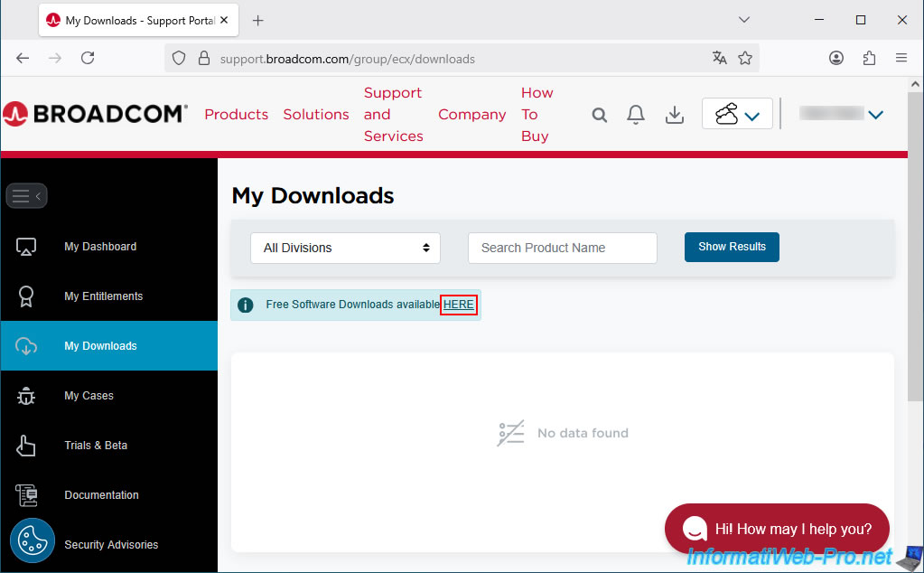This screenshot has width=924, height=573.
Task: Click the Firefox translate page icon
Action: (x=719, y=58)
